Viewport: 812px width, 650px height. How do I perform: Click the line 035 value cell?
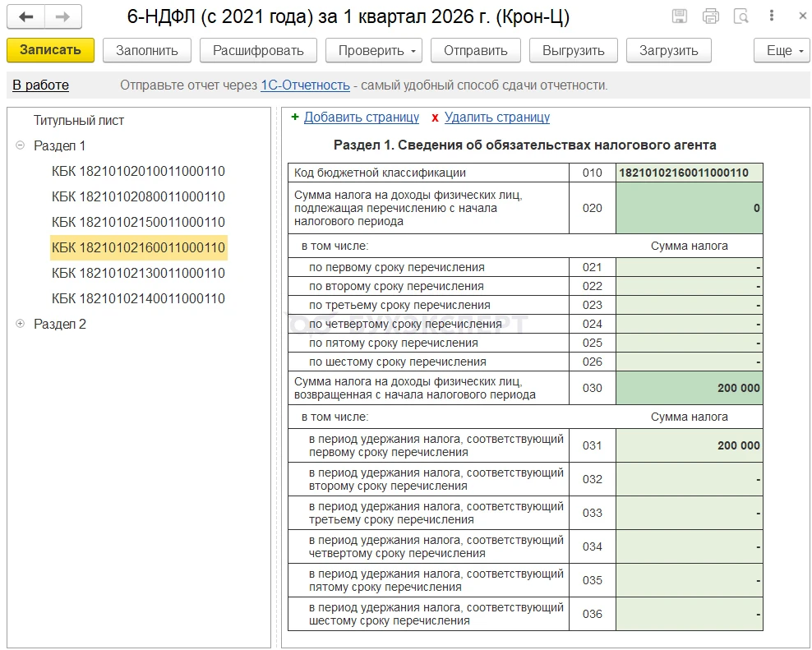tap(690, 580)
